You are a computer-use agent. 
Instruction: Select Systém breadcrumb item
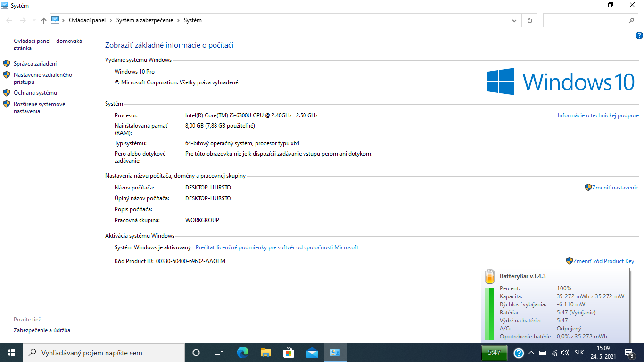click(193, 20)
